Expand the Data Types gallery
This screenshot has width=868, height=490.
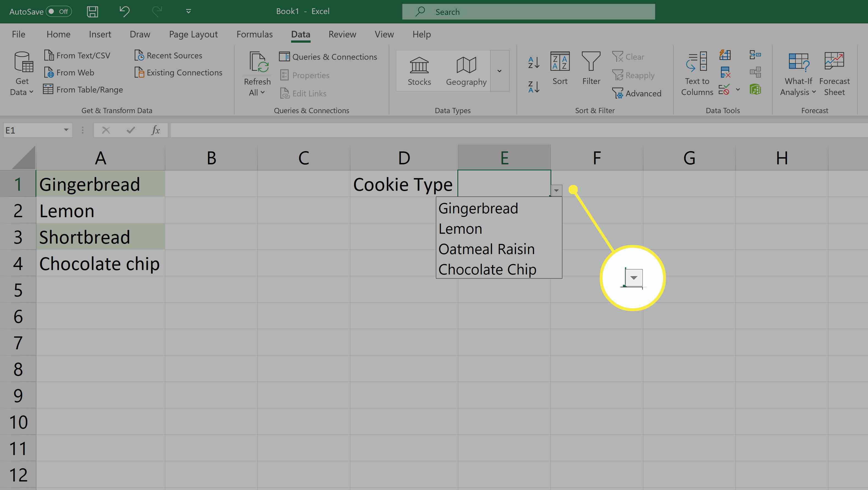coord(499,71)
